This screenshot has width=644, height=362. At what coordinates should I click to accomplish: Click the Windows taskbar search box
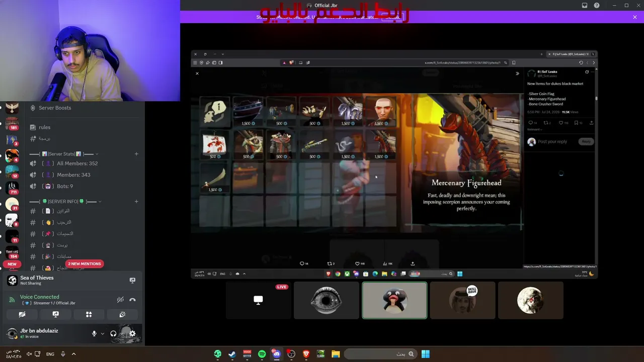click(381, 354)
